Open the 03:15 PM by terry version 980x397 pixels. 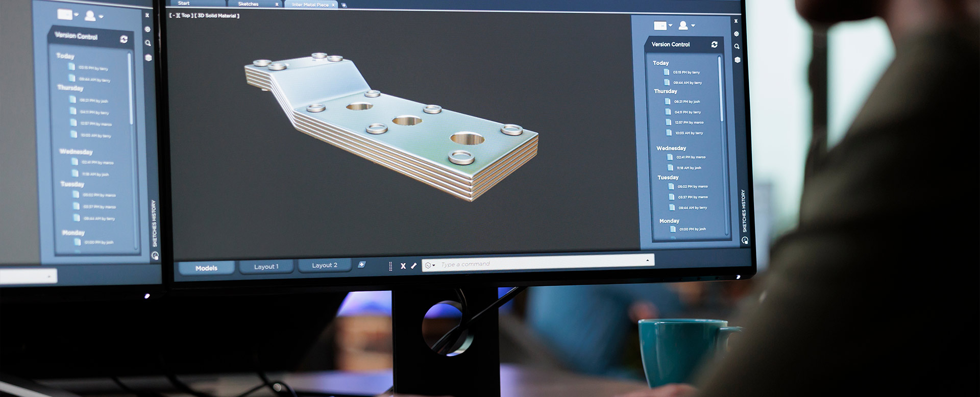(x=685, y=72)
